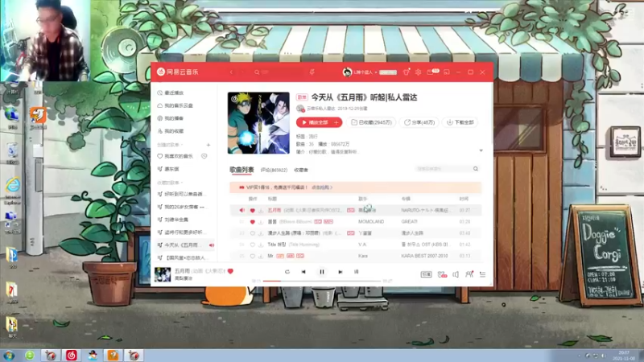Pause the current song
The height and width of the screenshot is (362, 644).
coord(322,272)
